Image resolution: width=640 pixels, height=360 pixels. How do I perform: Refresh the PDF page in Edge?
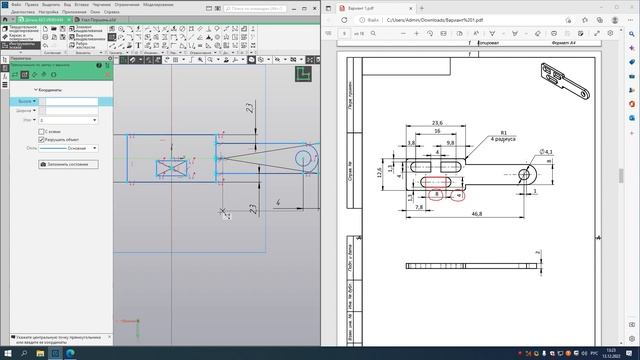pos(344,20)
